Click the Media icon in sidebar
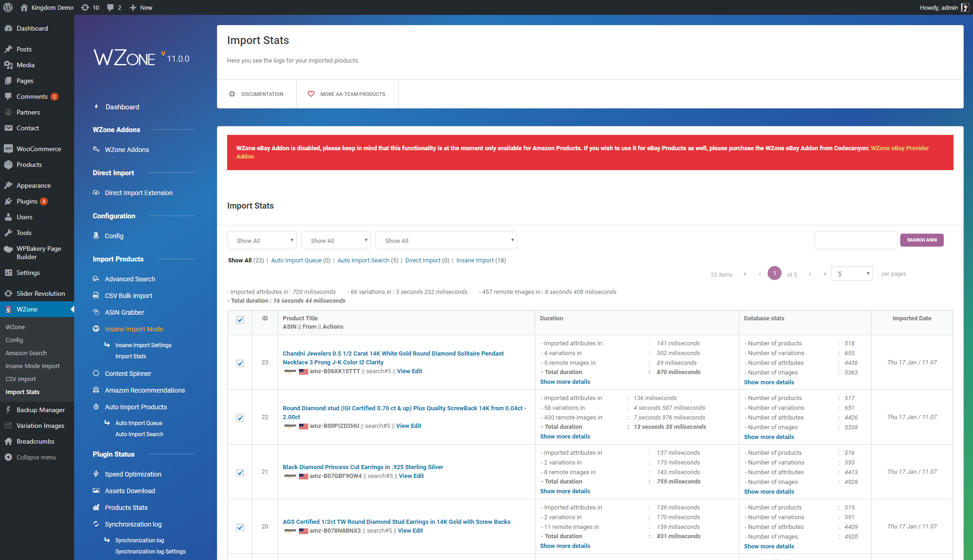 tap(8, 65)
